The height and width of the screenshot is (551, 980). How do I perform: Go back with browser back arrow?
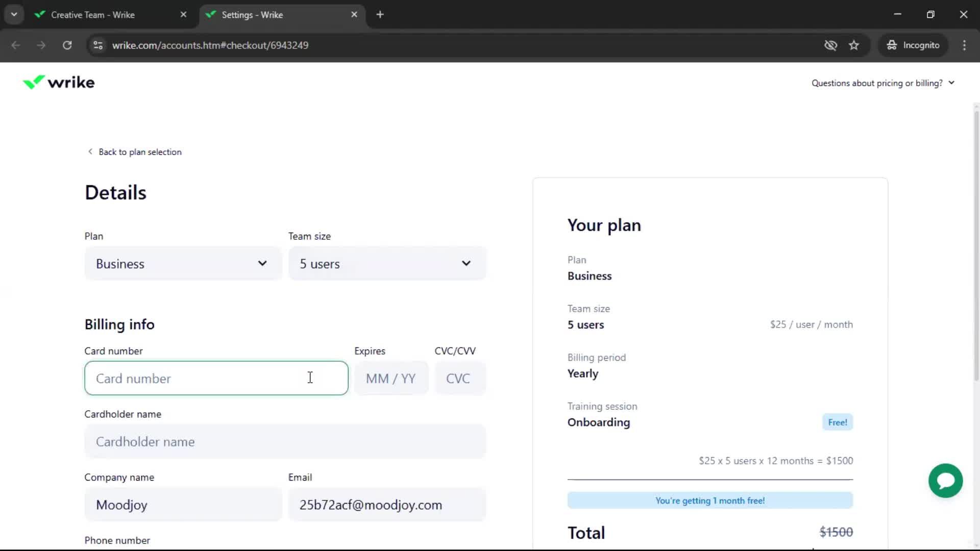point(16,45)
